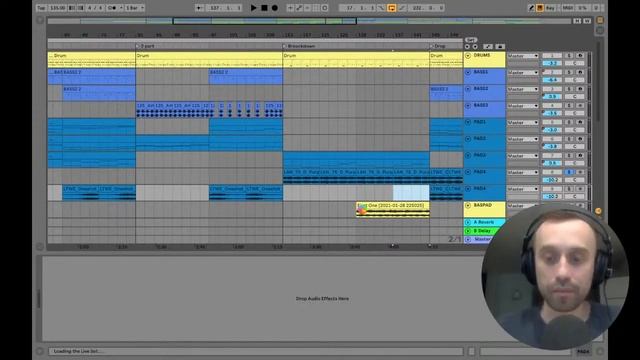This screenshot has height=360, width=640.
Task: Click the Tap tempo button
Action: (41, 8)
